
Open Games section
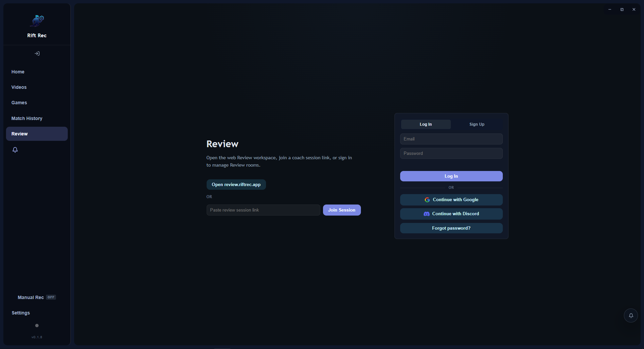[x=37, y=103]
